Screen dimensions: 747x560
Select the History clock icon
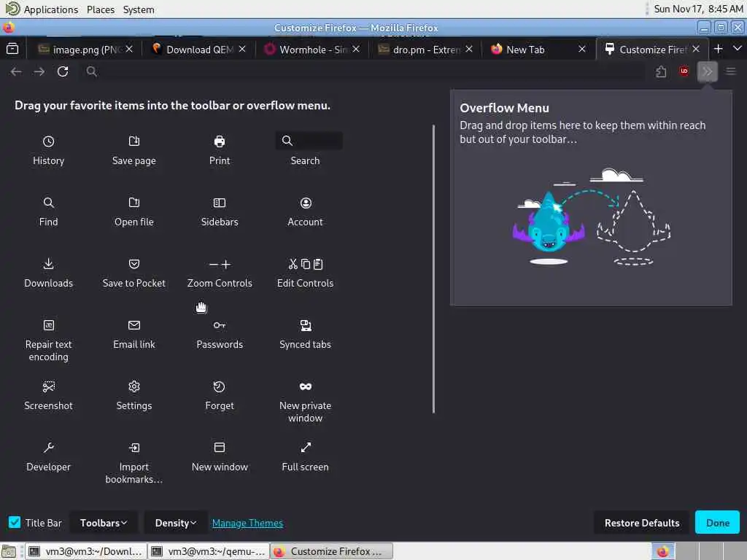[48, 141]
